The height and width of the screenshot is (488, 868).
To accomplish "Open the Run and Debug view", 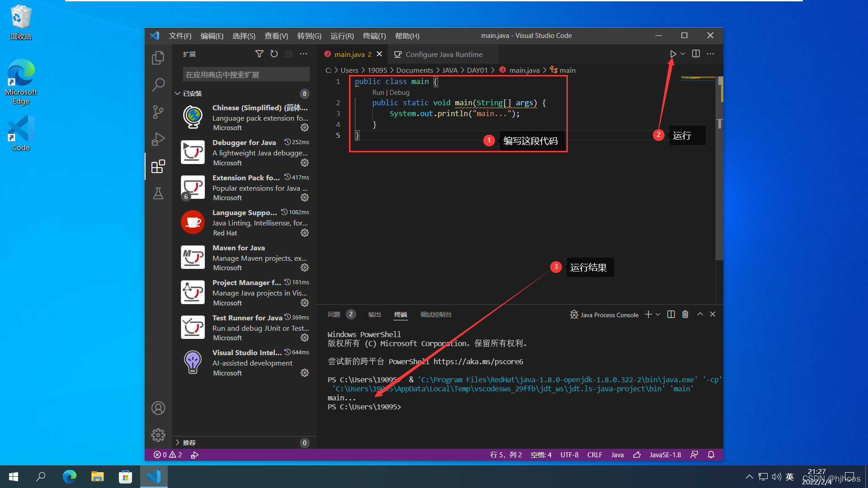I will tap(158, 139).
